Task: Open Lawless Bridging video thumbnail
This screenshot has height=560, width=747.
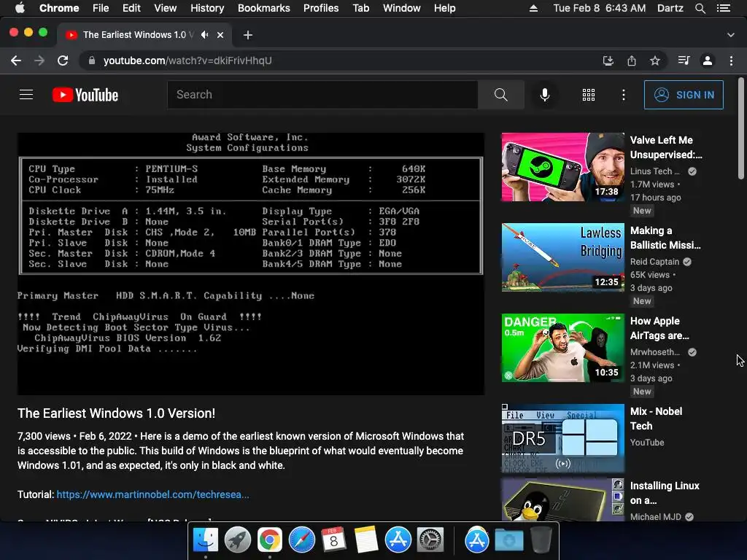Action: coord(562,257)
